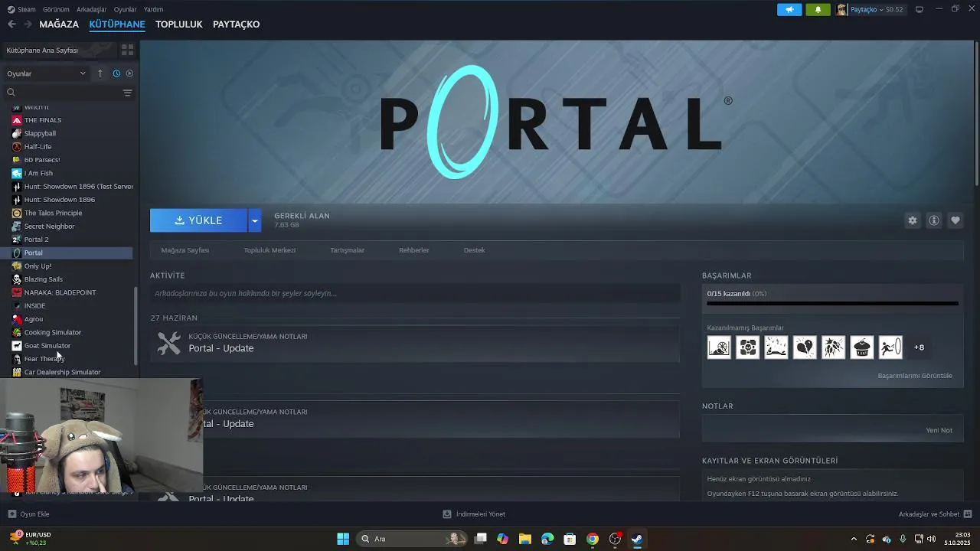Go to the PAYTAÇKO profile tab
Image resolution: width=980 pixels, height=551 pixels.
click(236, 24)
